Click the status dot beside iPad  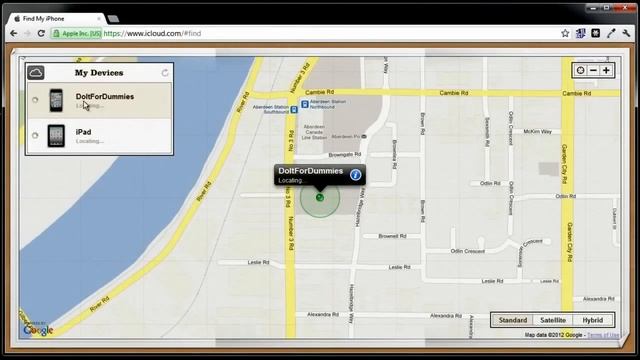(x=35, y=135)
